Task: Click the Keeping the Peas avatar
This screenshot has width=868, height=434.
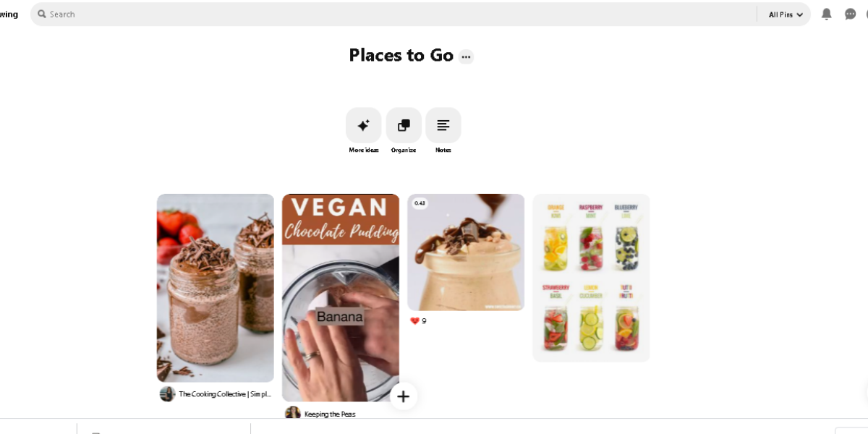Action: [293, 414]
